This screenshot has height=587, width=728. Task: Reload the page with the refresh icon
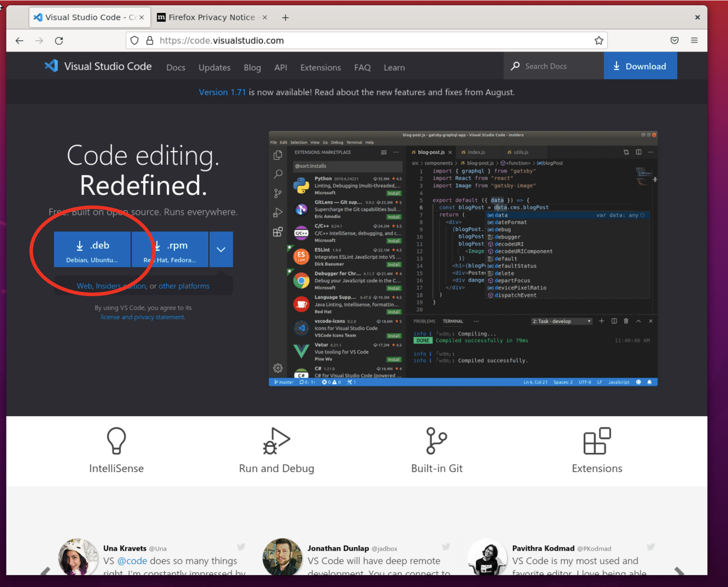[59, 40]
